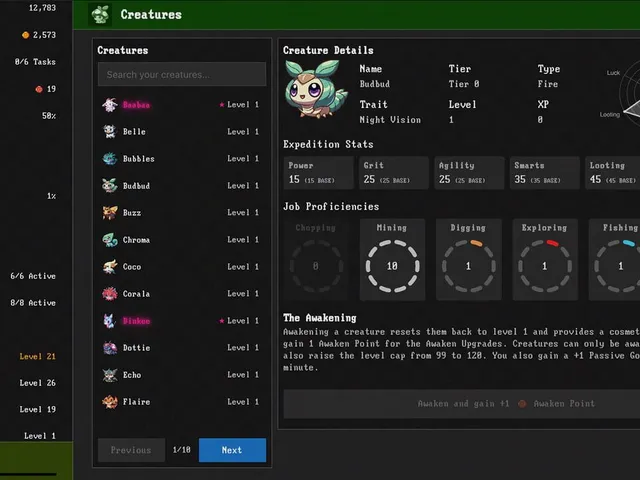Select the Corala name in the list
This screenshot has height=480, width=640.
(136, 294)
